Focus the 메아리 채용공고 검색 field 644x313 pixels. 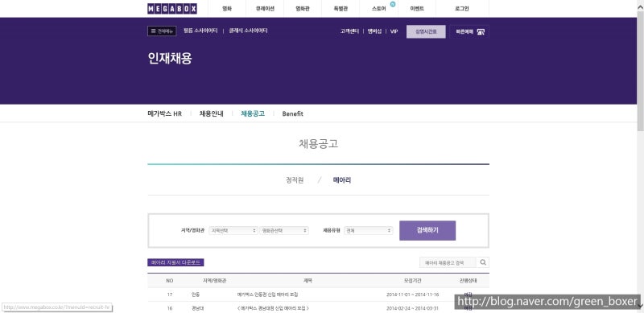pyautogui.click(x=448, y=262)
